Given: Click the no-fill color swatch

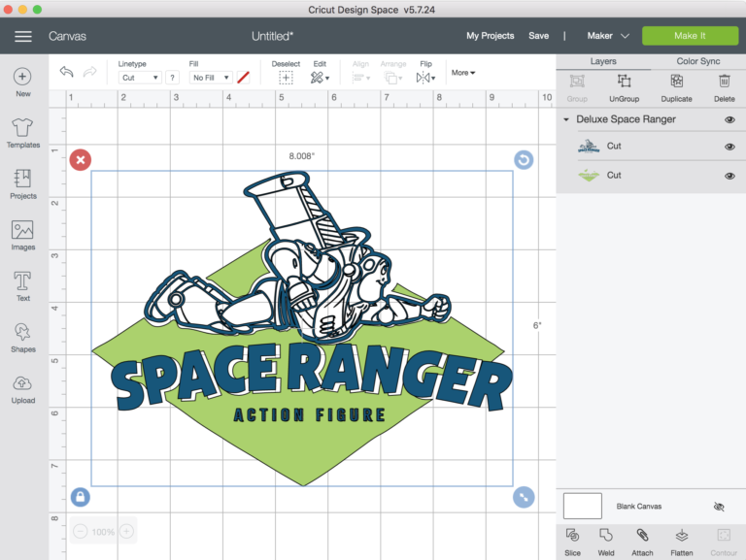Looking at the screenshot, I should click(x=243, y=78).
